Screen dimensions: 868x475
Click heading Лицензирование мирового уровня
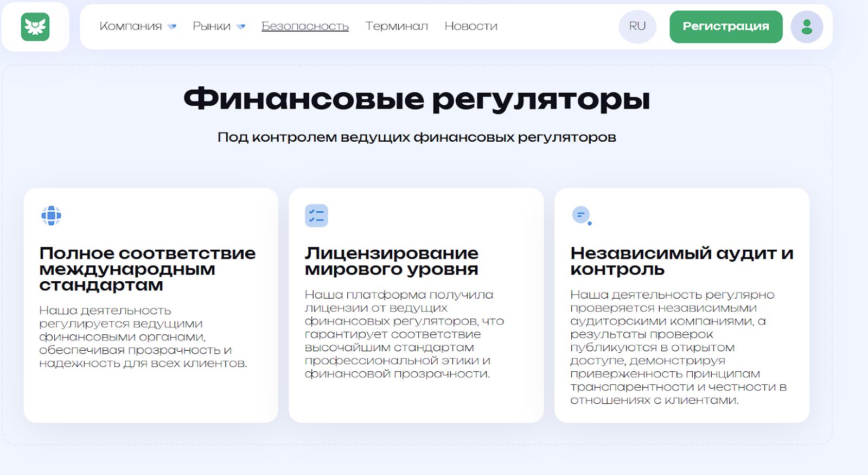[391, 261]
